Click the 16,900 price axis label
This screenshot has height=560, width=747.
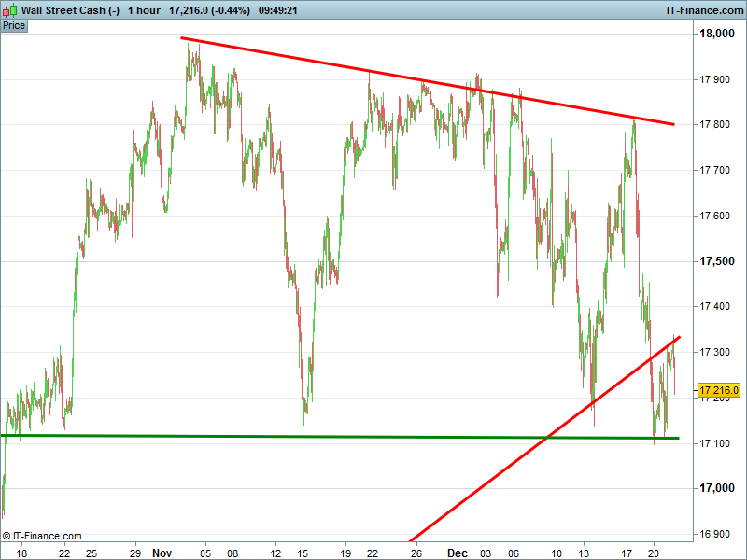click(x=714, y=534)
